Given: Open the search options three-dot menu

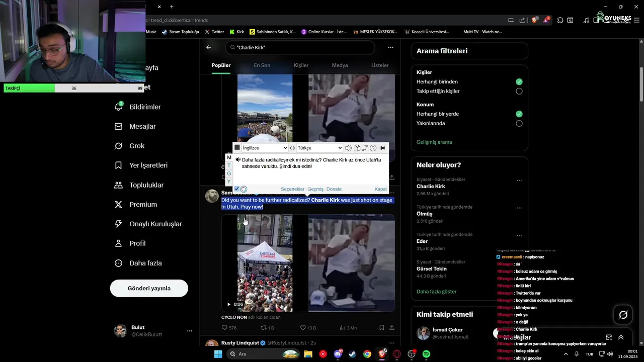Looking at the screenshot, I should (x=390, y=47).
